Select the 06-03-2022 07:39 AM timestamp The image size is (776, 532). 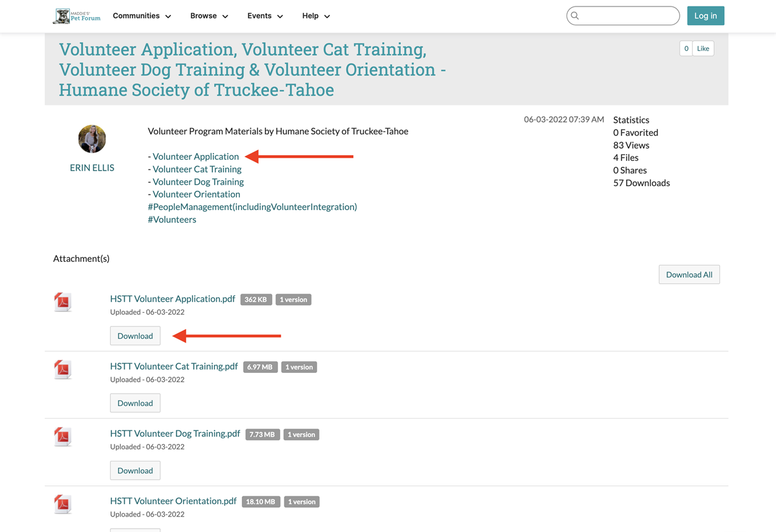564,120
